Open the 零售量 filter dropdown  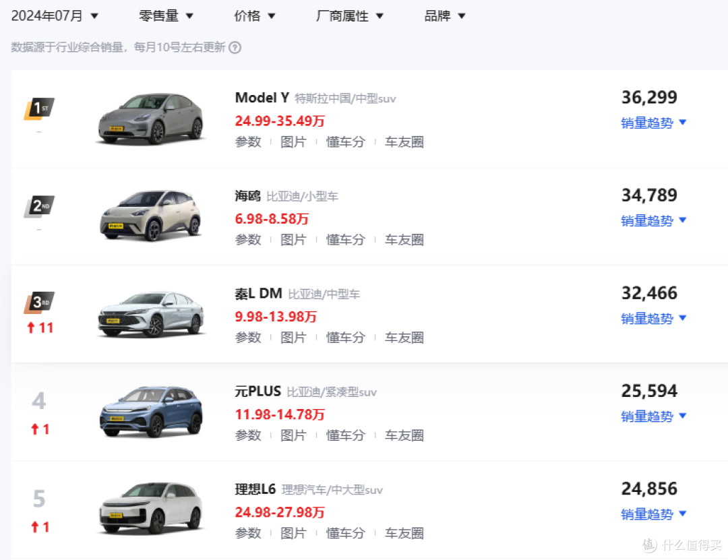(166, 15)
